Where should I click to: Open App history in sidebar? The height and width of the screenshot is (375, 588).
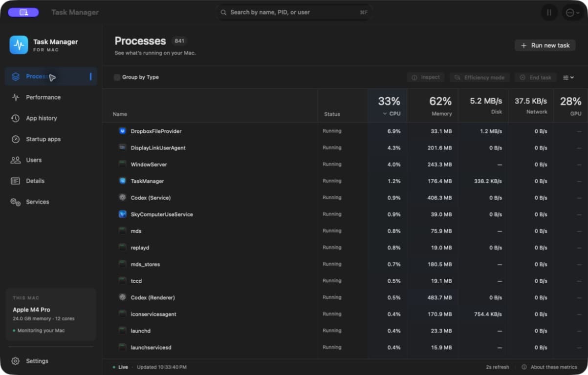click(x=51, y=118)
